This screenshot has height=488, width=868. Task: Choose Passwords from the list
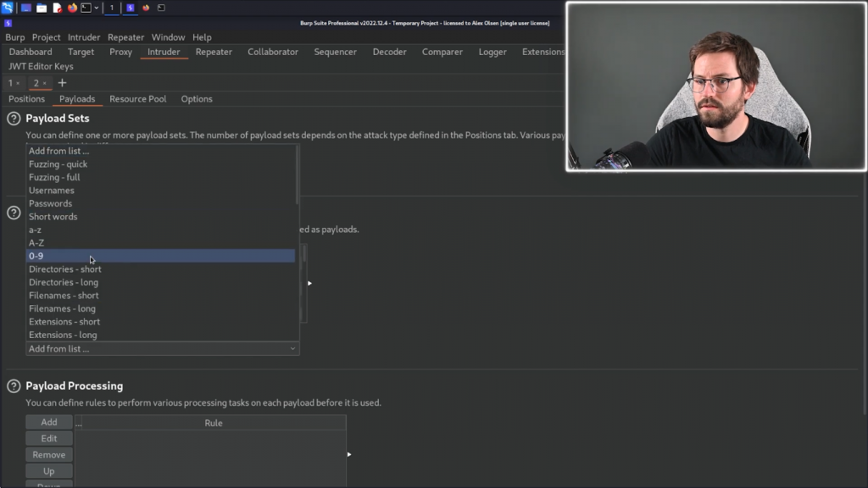click(160, 203)
